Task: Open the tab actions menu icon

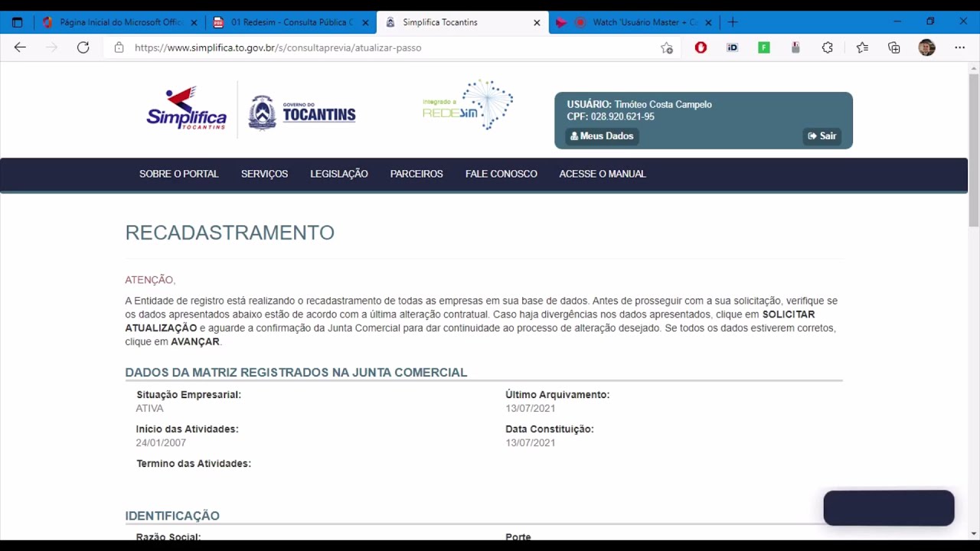Action: point(17,22)
